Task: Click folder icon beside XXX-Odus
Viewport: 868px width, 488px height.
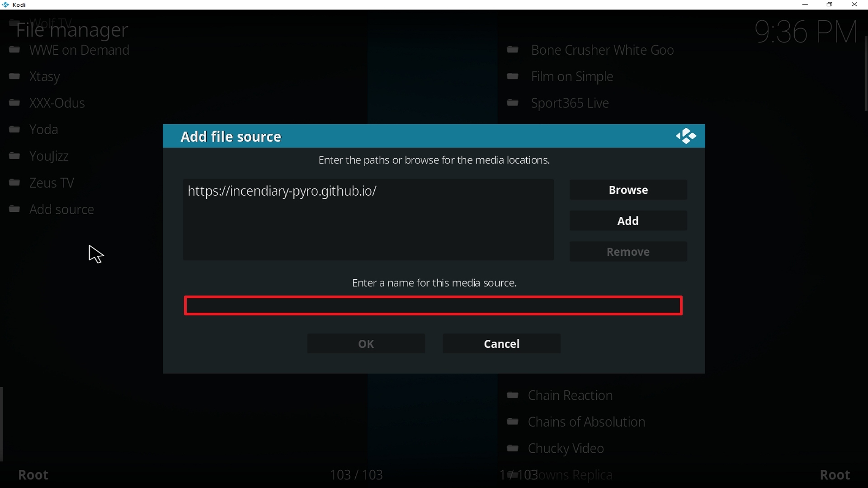Action: [x=15, y=103]
